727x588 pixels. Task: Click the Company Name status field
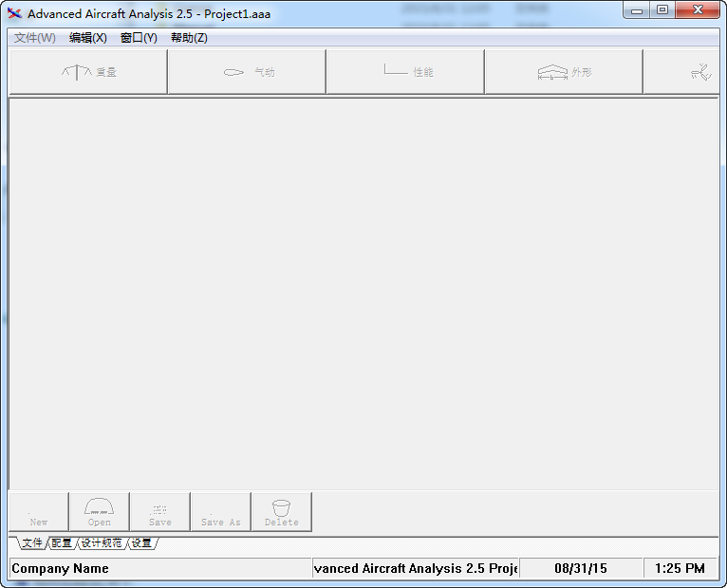tap(160, 568)
